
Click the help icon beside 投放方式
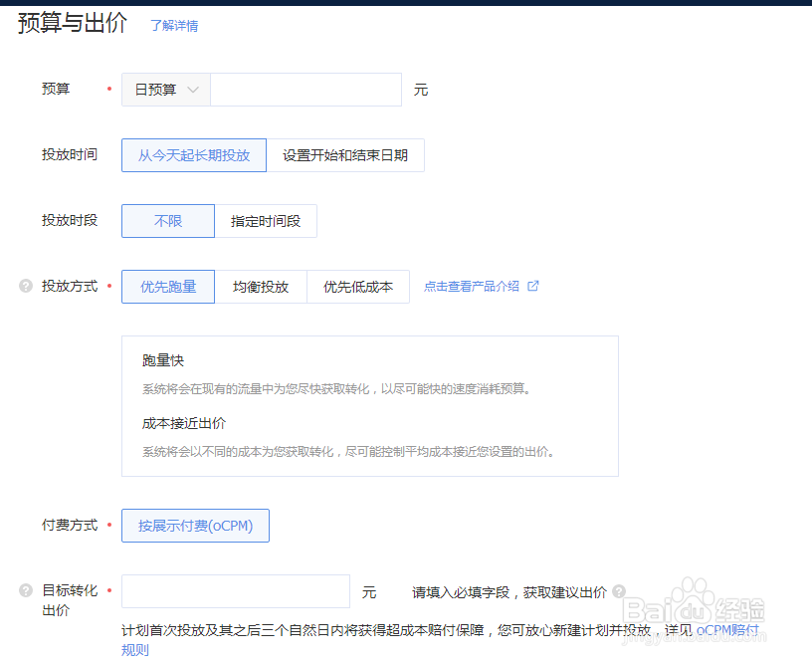[x=26, y=286]
